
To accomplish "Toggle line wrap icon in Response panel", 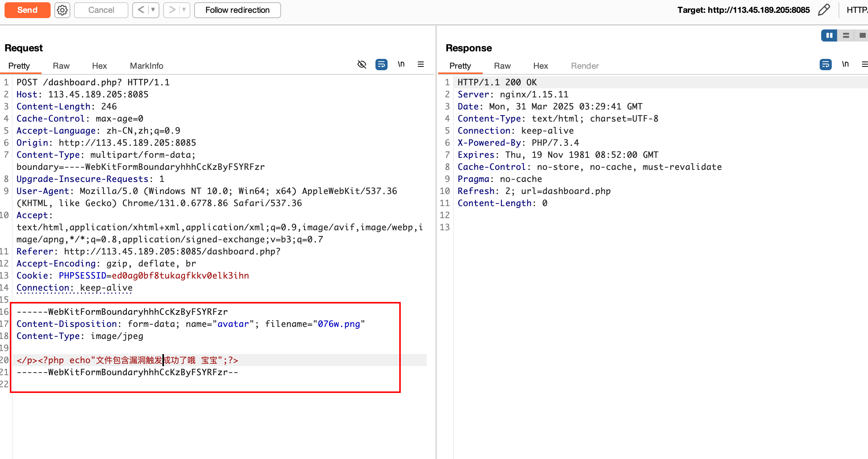I will click(825, 65).
